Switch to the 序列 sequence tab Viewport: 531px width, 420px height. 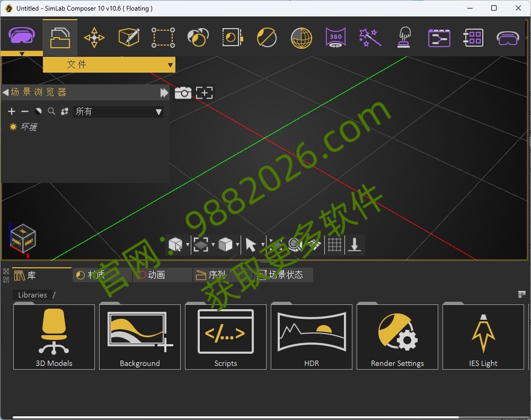tap(223, 275)
